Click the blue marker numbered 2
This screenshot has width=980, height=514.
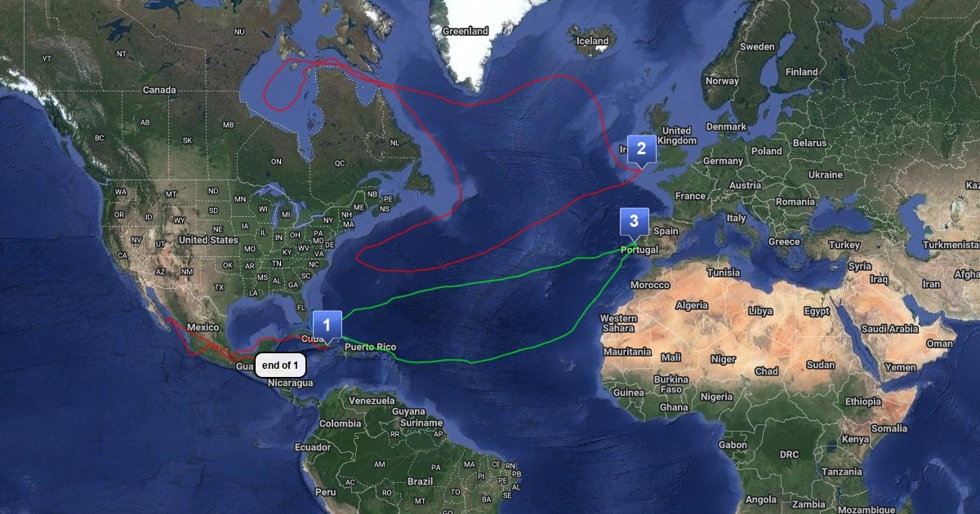(641, 148)
